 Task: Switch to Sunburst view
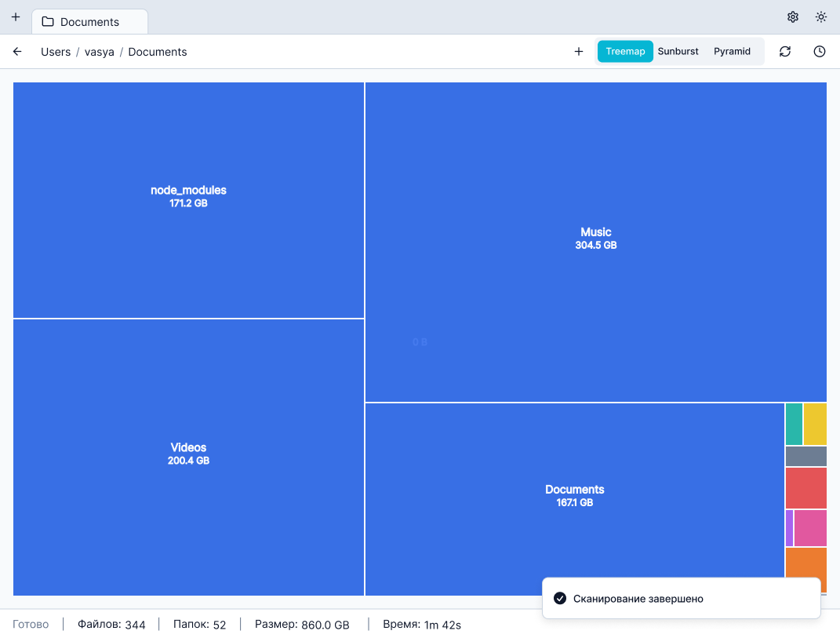678,52
